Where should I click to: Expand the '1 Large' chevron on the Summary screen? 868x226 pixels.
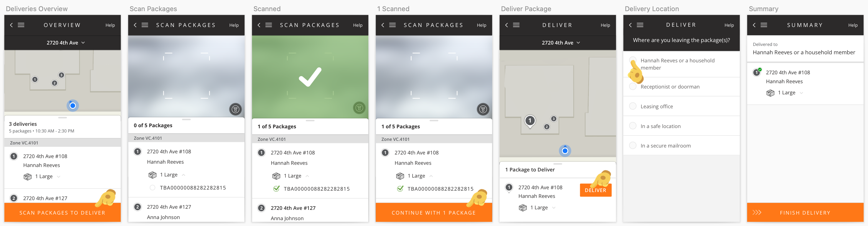801,93
